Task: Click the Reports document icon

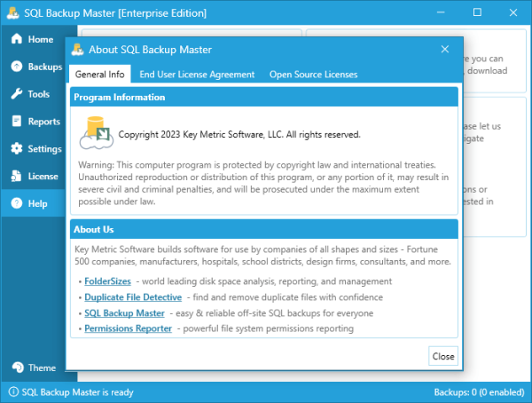Action: coord(16,121)
